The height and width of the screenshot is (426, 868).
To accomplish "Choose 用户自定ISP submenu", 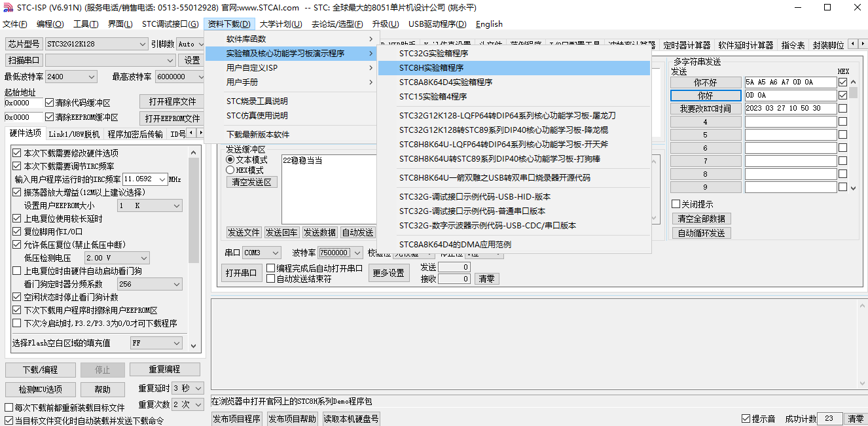I will pos(291,67).
